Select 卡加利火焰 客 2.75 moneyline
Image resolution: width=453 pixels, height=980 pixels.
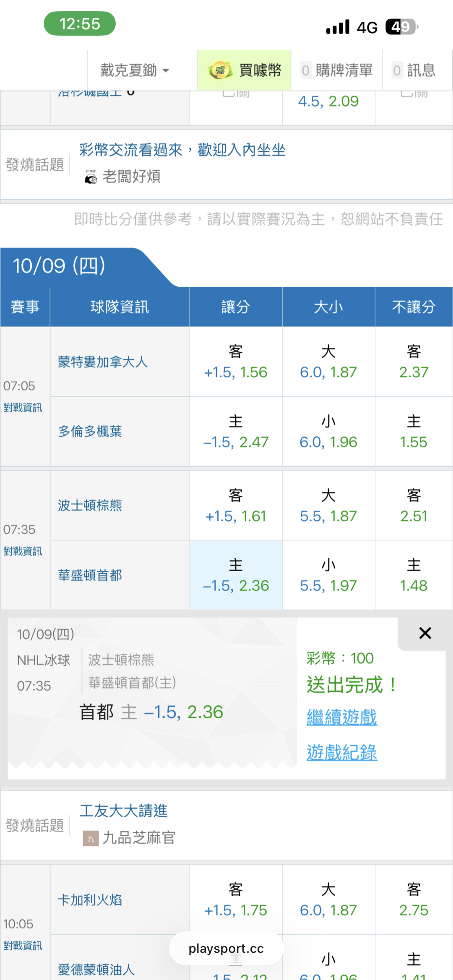click(x=414, y=900)
